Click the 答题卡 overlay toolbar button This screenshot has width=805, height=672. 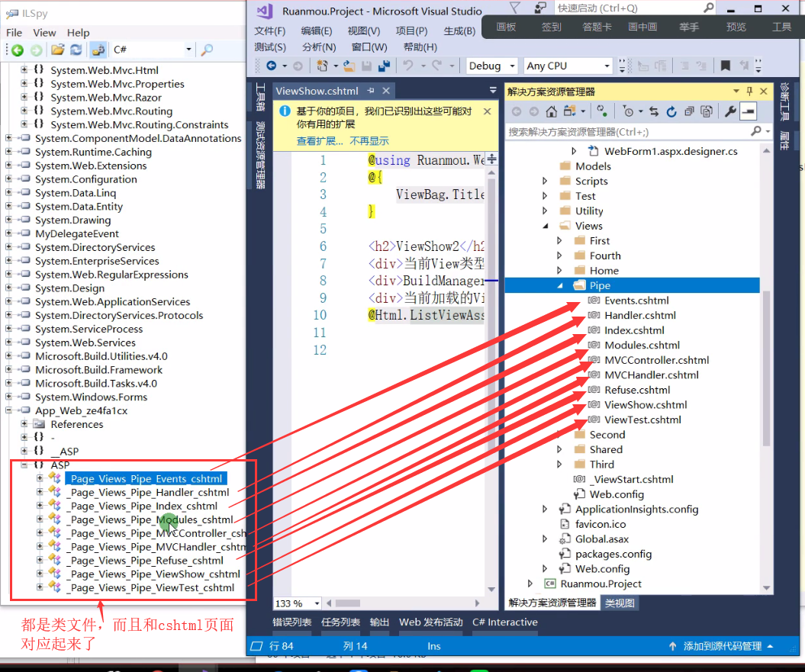(597, 27)
